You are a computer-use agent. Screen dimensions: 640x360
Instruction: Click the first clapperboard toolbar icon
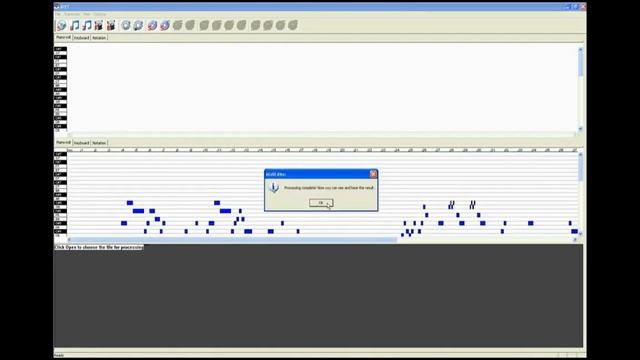click(99, 25)
